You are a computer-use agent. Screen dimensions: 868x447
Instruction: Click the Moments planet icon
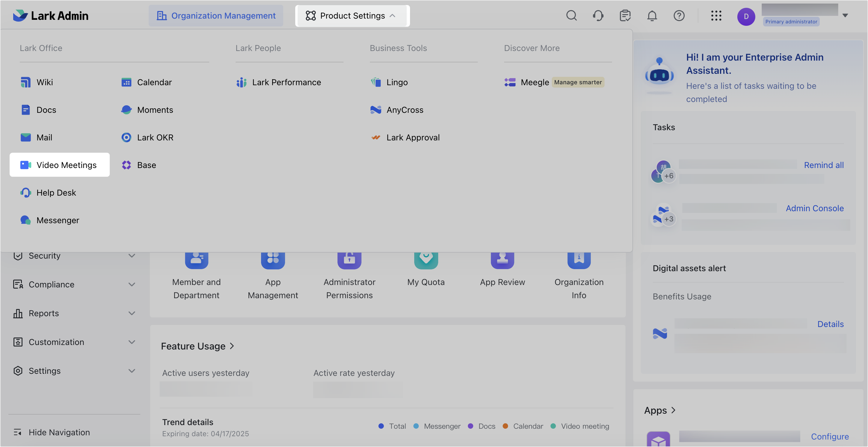(126, 109)
